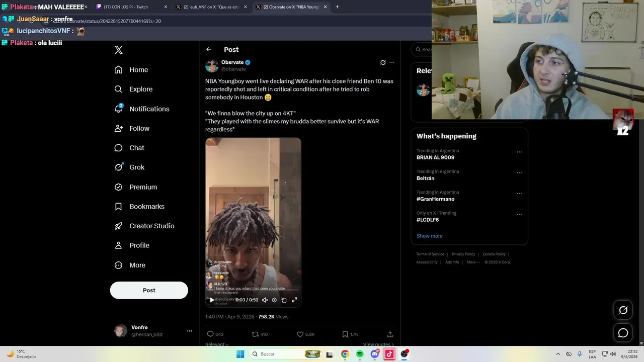Viewport: 644px width, 362px height.
Task: Open the Explore page
Action: coord(133,89)
